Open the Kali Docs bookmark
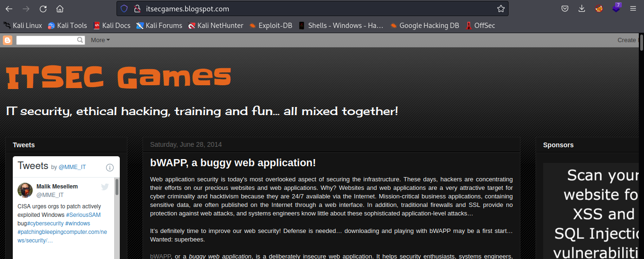 coord(112,26)
